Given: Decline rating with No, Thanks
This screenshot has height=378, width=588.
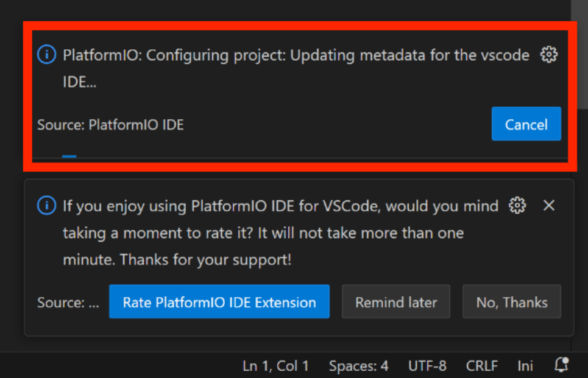Looking at the screenshot, I should point(511,301).
